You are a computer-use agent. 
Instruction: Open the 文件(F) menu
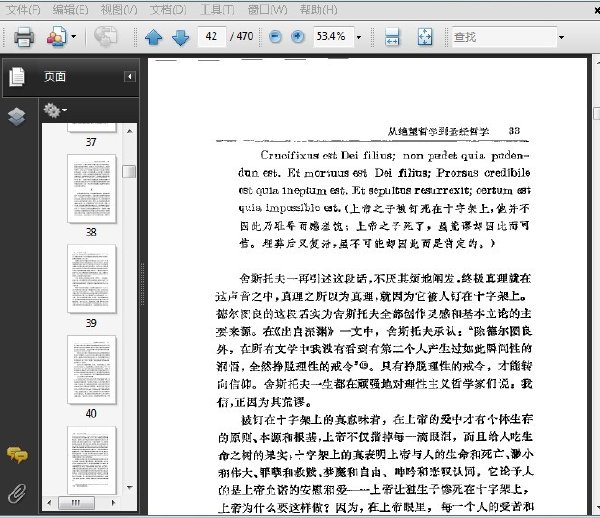23,10
